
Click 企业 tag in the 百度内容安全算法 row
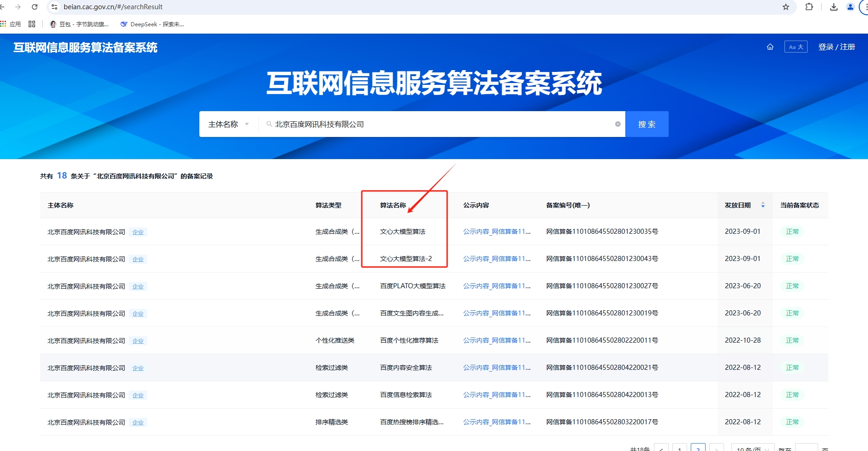138,368
